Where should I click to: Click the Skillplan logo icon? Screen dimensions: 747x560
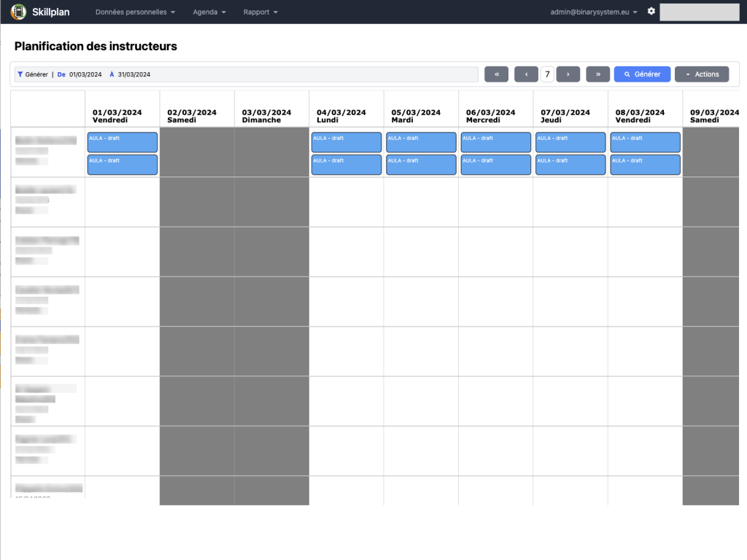(x=18, y=12)
